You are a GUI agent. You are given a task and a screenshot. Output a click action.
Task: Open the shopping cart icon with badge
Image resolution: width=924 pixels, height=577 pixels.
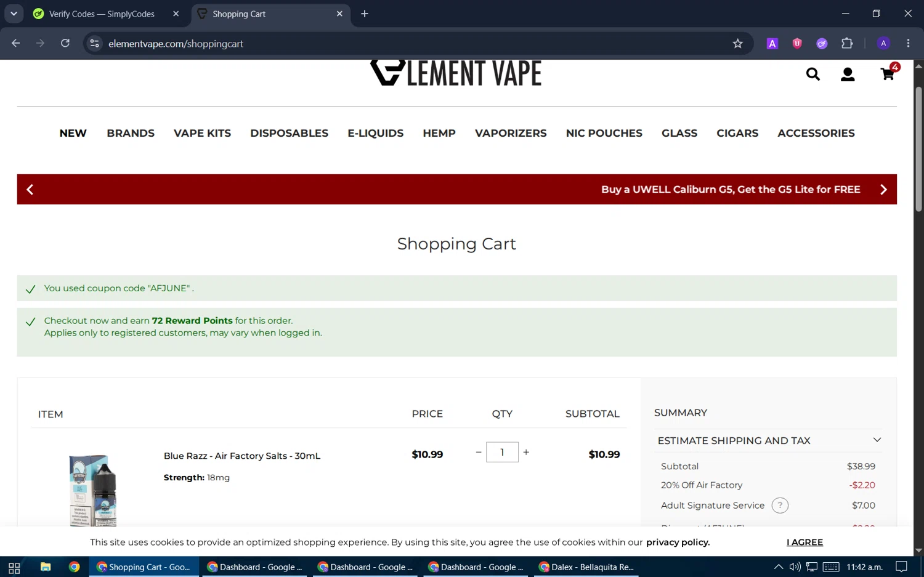coord(889,73)
